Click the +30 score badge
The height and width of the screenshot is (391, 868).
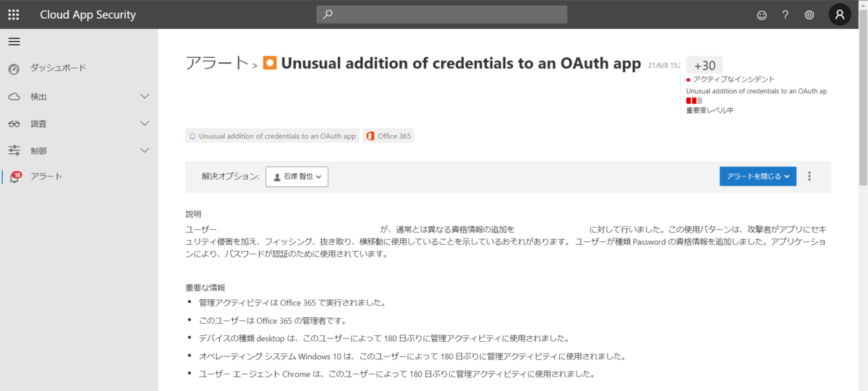[x=705, y=64]
